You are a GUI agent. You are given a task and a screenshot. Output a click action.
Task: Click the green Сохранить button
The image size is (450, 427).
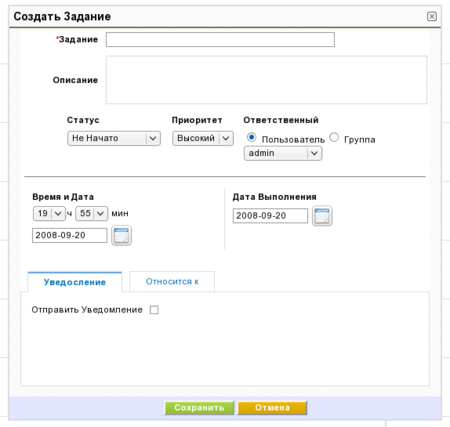pos(199,408)
